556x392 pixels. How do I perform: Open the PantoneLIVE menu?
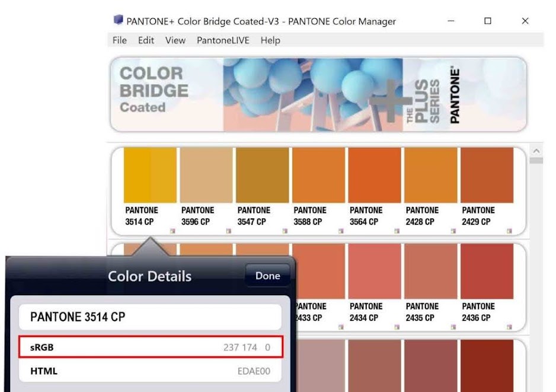[x=223, y=40]
